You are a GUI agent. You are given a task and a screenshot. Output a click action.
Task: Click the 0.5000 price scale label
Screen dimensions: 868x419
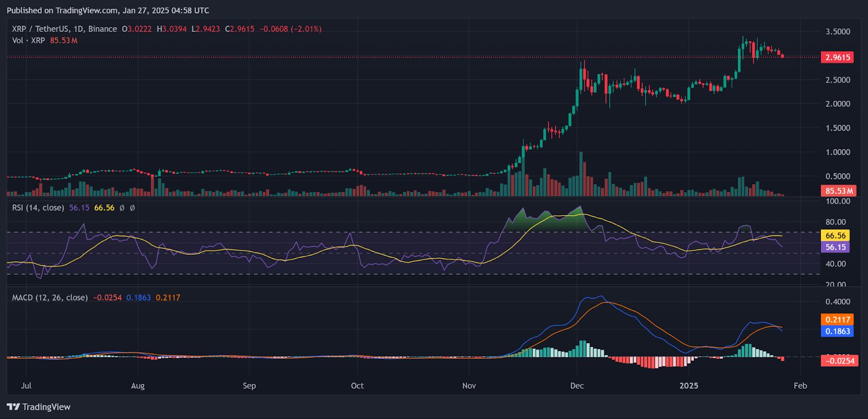(x=838, y=176)
